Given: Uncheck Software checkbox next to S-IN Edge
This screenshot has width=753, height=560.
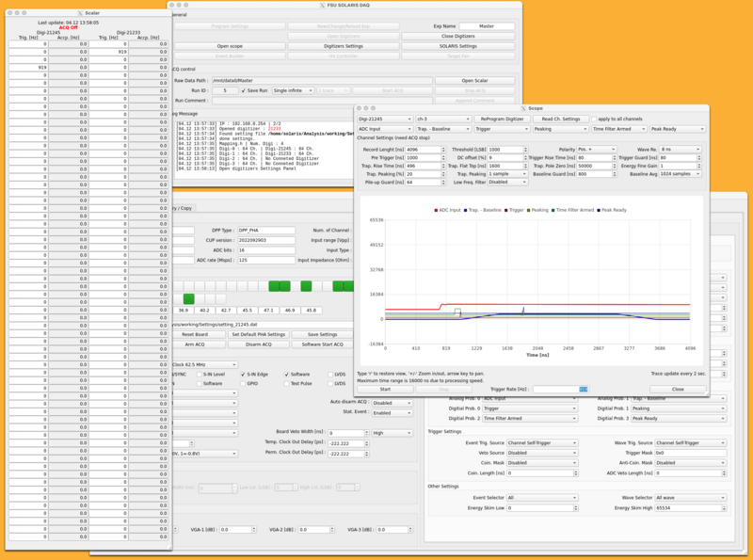Looking at the screenshot, I should (287, 375).
